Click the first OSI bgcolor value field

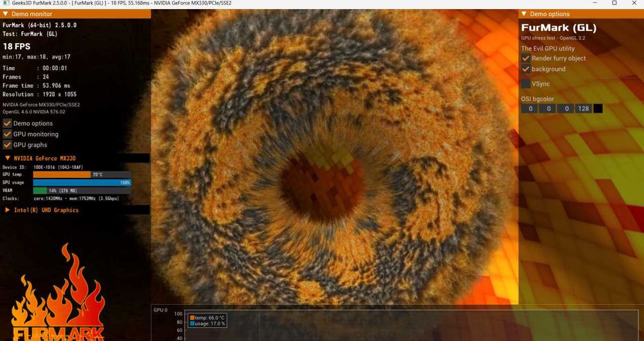530,108
